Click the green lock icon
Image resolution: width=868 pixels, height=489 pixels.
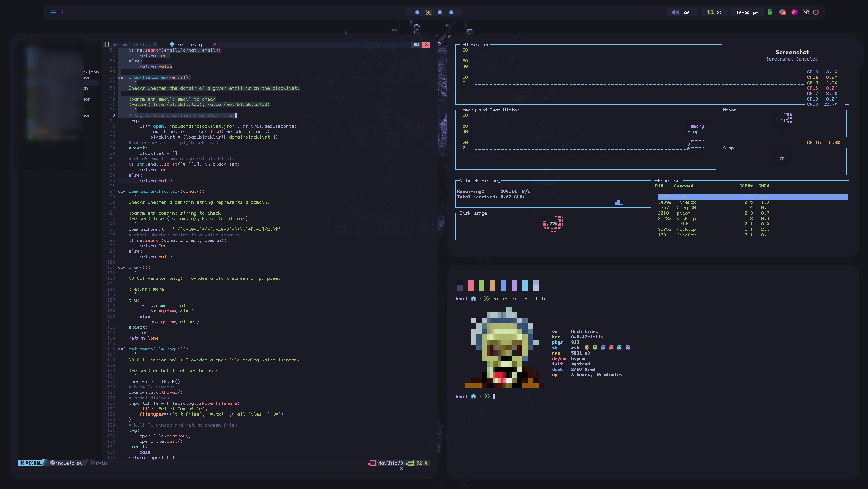tap(770, 12)
